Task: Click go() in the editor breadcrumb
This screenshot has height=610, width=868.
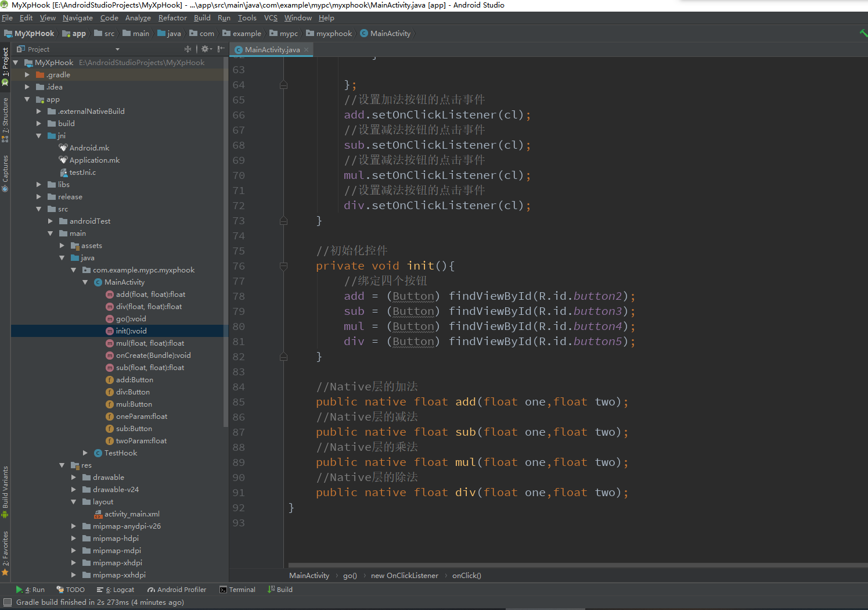Action: tap(350, 576)
